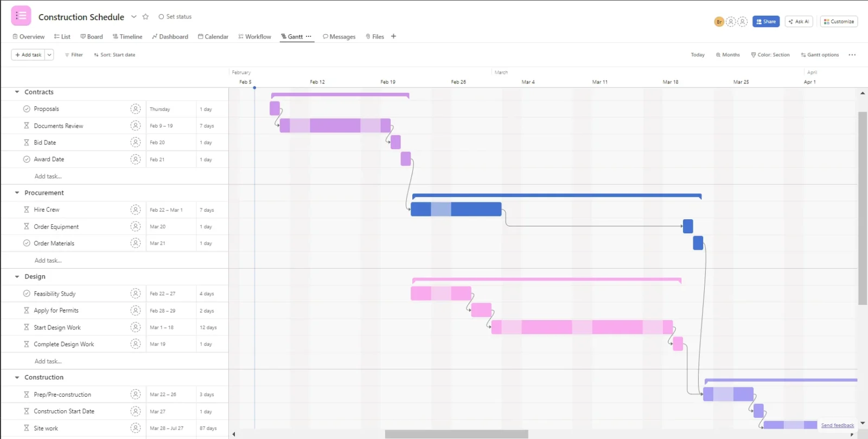Click the Order Equipment hourglass icon
The height and width of the screenshot is (439, 868).
click(26, 226)
